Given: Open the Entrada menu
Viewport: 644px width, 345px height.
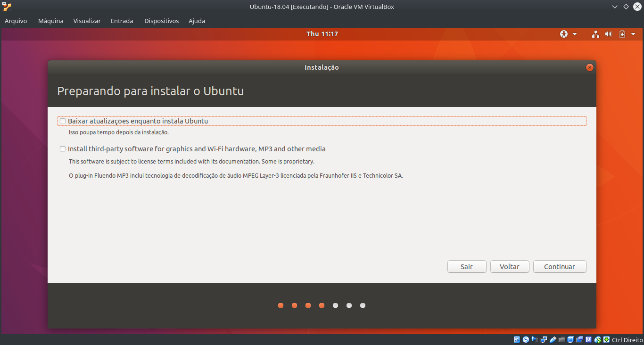Looking at the screenshot, I should coord(122,21).
